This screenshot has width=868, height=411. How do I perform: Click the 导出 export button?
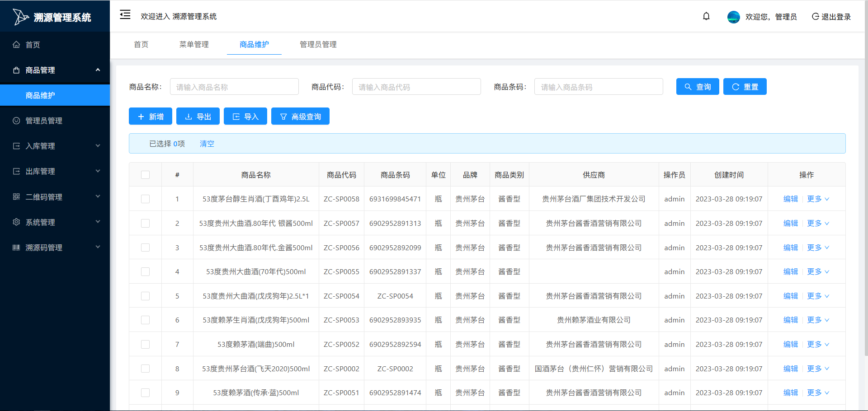pyautogui.click(x=198, y=117)
